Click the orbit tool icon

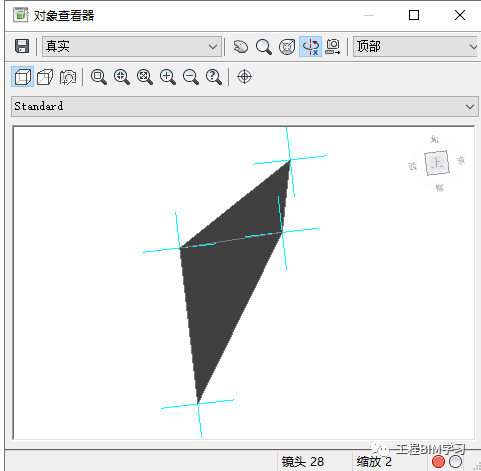pos(287,46)
